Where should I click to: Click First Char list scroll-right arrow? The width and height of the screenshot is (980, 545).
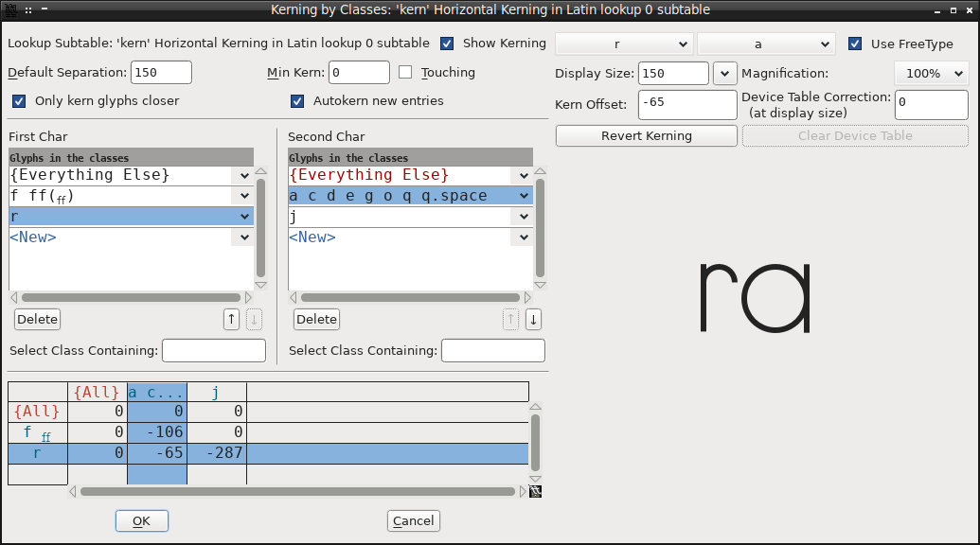(x=248, y=298)
